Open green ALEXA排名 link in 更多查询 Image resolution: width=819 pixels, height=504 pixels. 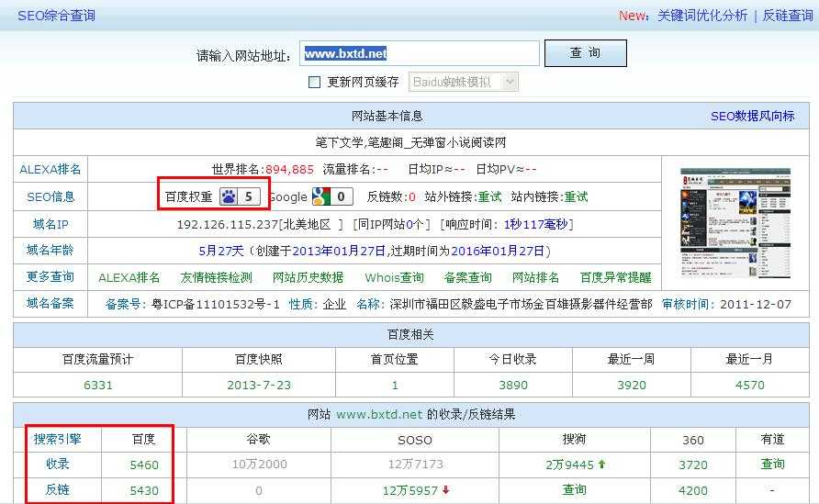pos(129,277)
